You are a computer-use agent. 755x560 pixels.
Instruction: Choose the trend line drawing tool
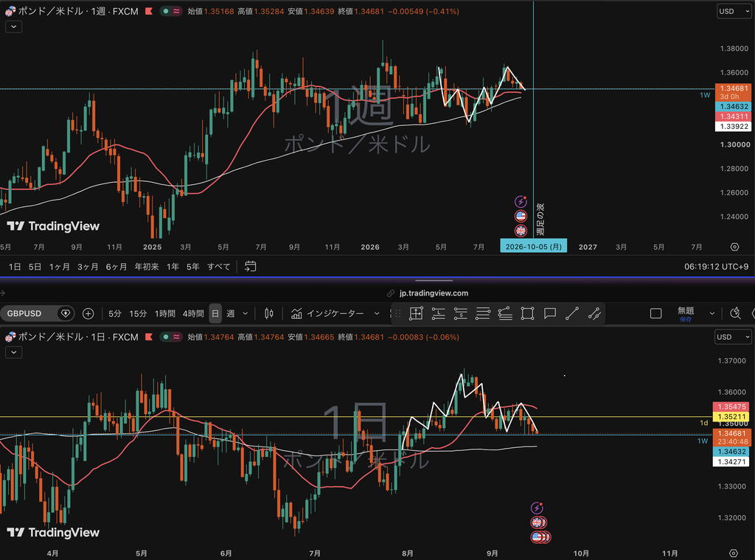572,314
